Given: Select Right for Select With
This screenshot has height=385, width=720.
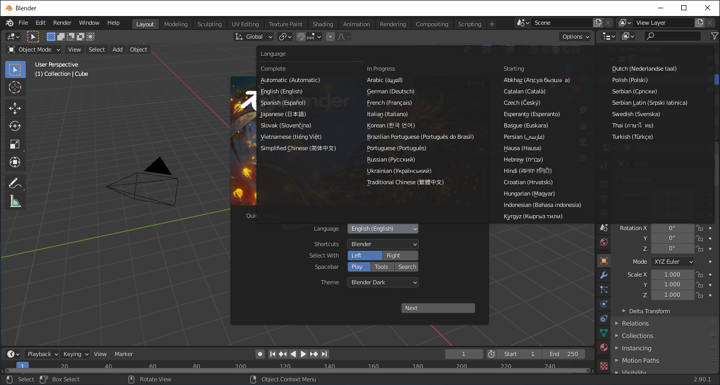Looking at the screenshot, I should click(400, 255).
